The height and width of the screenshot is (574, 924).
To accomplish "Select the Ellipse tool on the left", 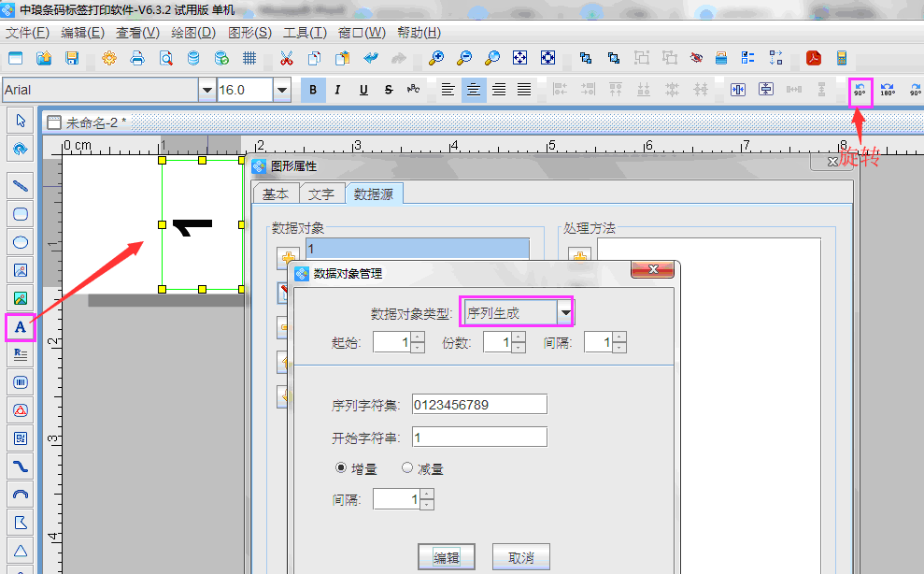I will click(20, 241).
